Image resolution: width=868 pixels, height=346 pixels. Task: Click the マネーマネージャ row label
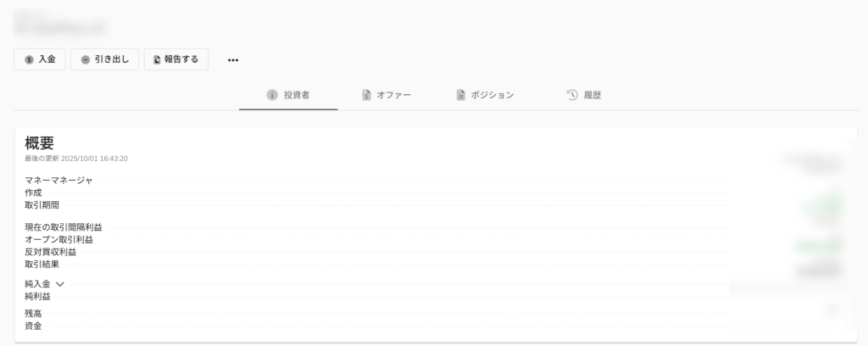(x=58, y=180)
